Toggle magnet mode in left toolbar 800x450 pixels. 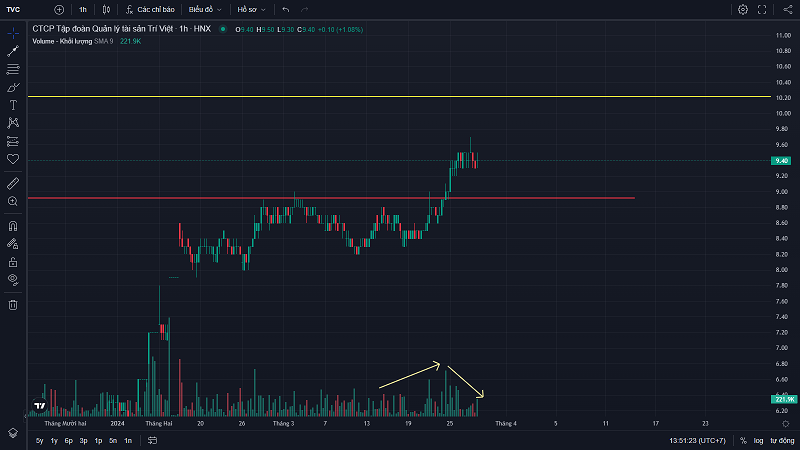[13, 226]
